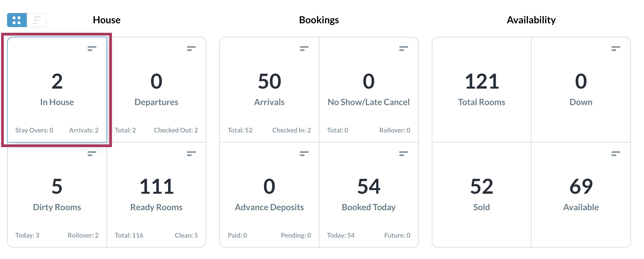Open the Booked Today tile menu icon
Viewport: 644px width, 259px height.
pos(404,154)
